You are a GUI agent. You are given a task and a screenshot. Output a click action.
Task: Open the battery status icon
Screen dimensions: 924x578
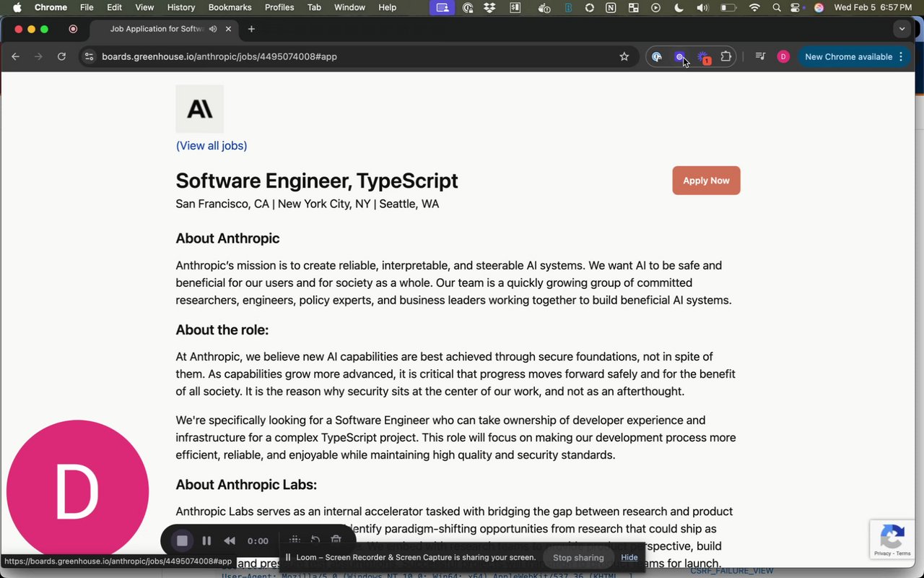729,7
